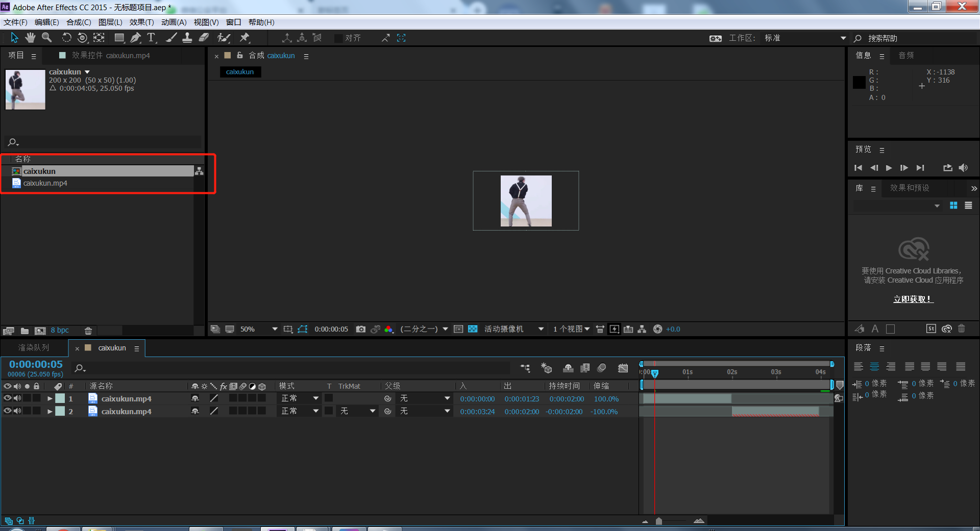This screenshot has height=531, width=980.
Task: Click layer 2 label color swatch
Action: pos(60,411)
